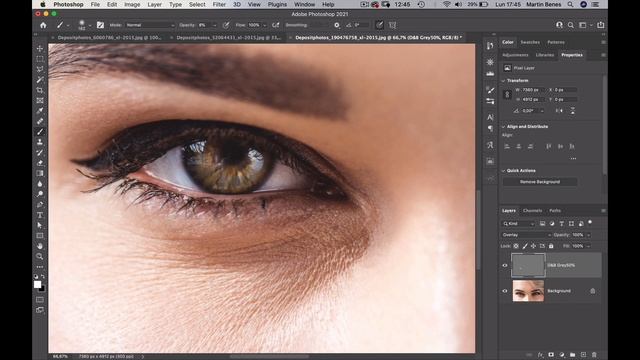
Task: Select the Horizontal Type tool
Action: pyautogui.click(x=40, y=215)
